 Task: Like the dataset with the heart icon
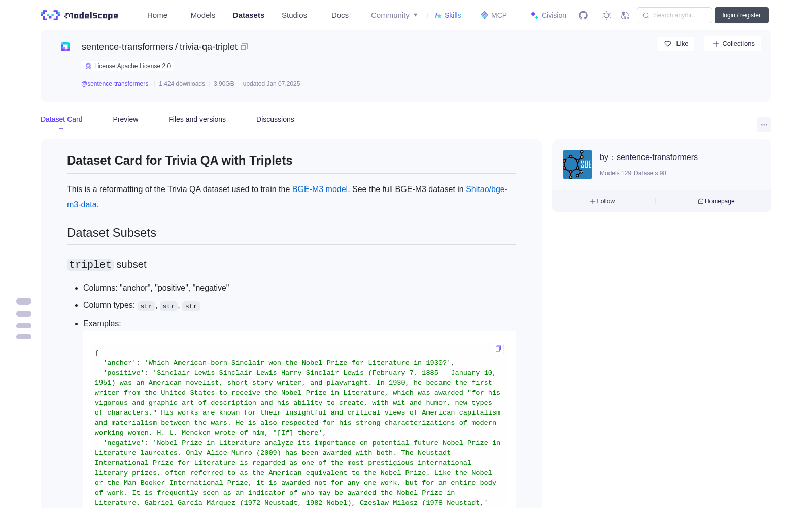[668, 44]
